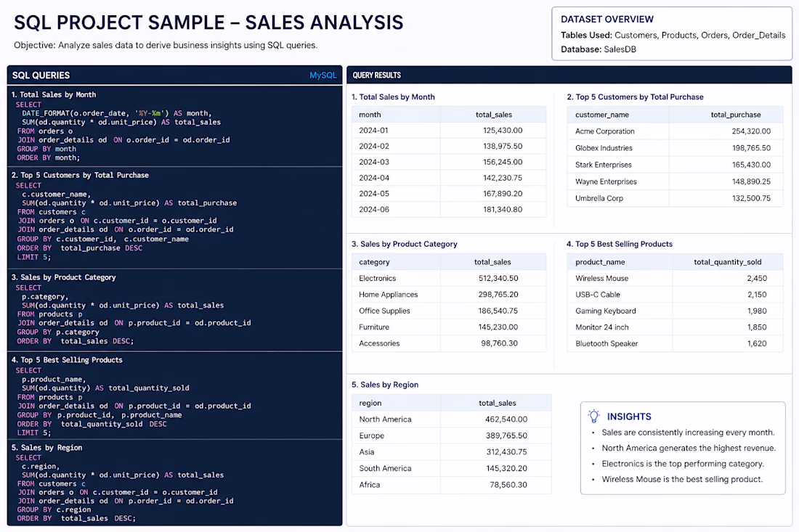
Task: Click the 78,560.30 value for Africa
Action: 508,485
